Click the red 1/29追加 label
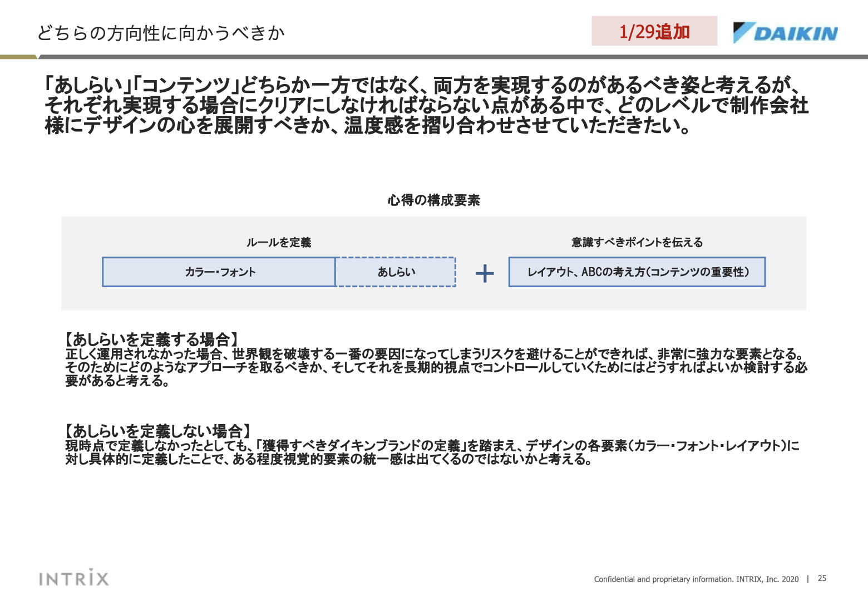Screen dimensions: 868x601 pyautogui.click(x=654, y=32)
